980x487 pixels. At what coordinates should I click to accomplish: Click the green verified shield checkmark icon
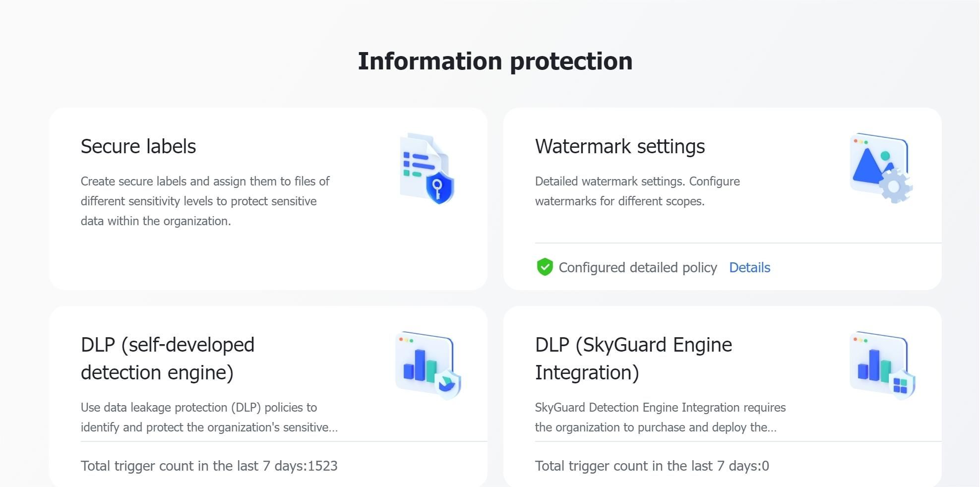pos(545,267)
